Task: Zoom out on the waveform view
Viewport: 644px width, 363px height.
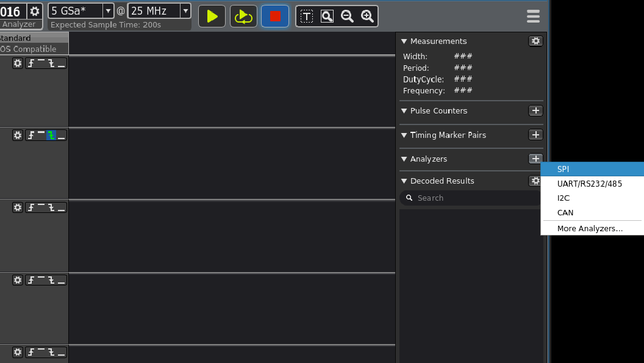Action: (x=347, y=16)
